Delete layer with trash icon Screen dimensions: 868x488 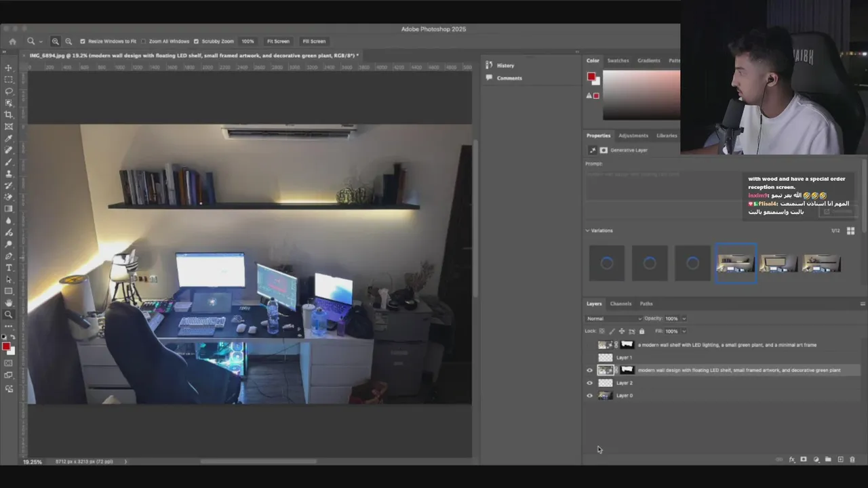pyautogui.click(x=852, y=460)
